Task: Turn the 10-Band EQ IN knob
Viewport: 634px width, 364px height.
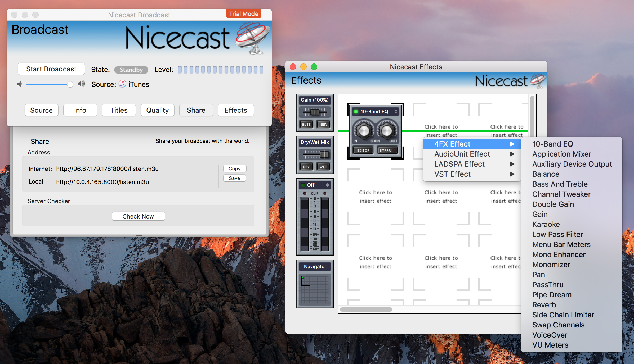Action: tap(364, 130)
